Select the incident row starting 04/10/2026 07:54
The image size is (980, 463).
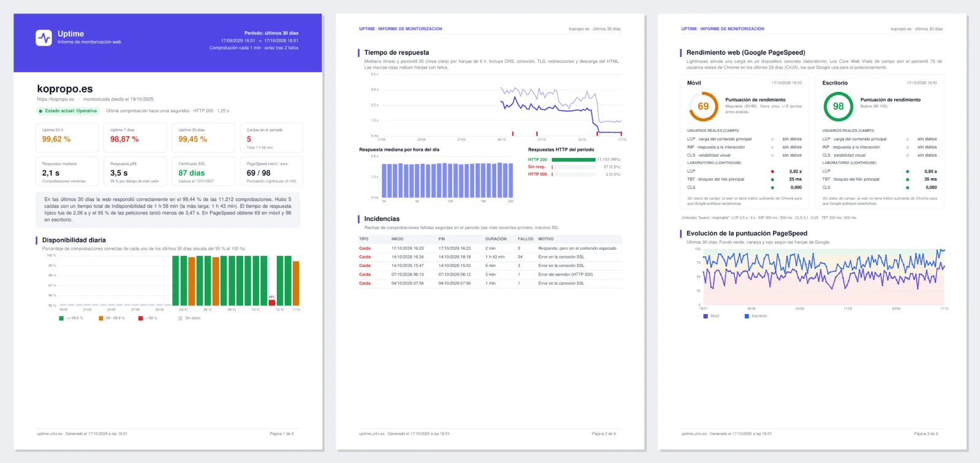(x=490, y=283)
